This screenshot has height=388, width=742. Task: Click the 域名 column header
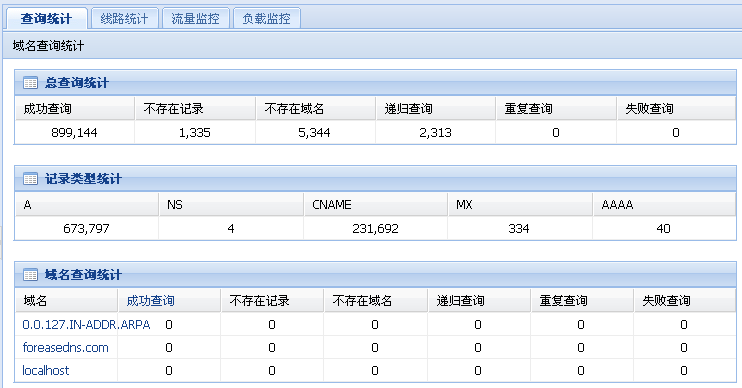35,300
